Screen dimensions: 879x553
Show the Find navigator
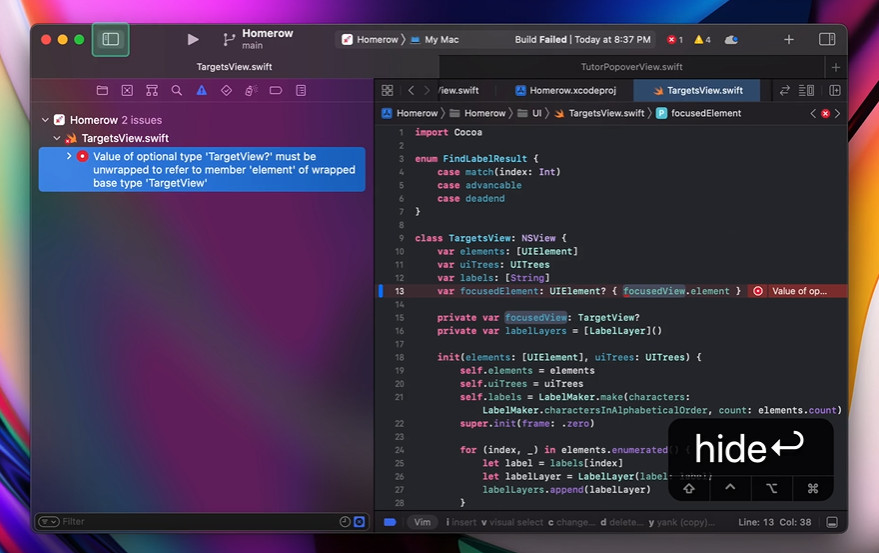177,90
